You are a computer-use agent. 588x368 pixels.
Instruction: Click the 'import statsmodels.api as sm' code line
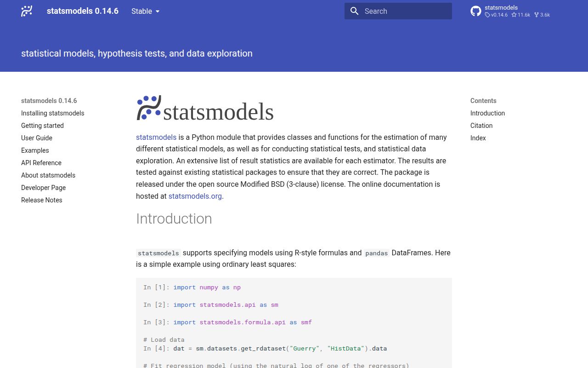point(211,305)
